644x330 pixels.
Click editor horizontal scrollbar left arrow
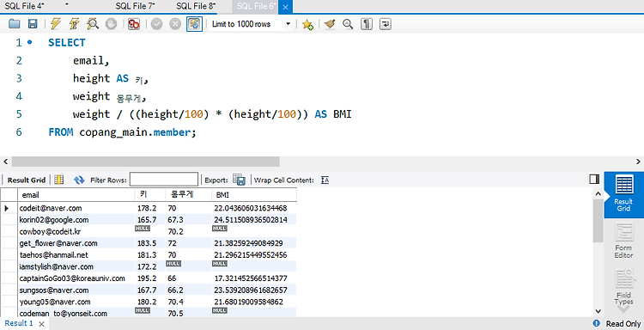(x=5, y=162)
